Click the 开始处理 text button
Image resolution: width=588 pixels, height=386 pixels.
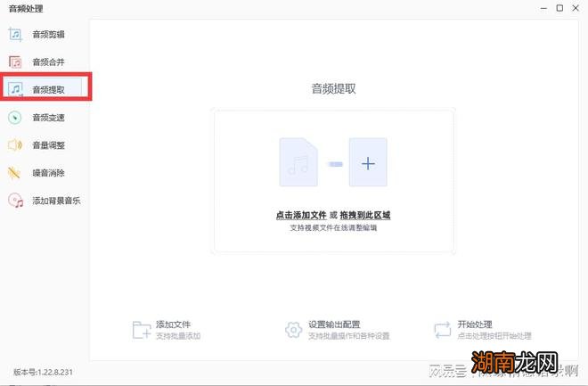[475, 324]
